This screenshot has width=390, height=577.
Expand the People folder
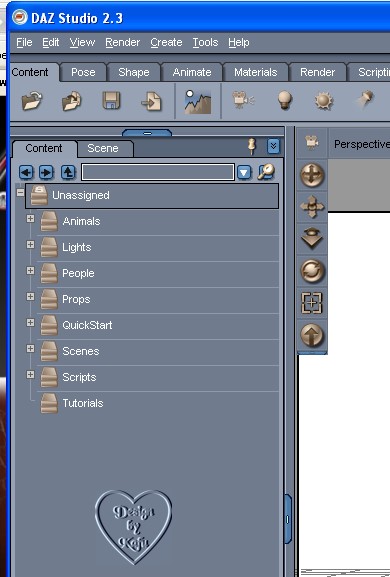click(x=31, y=270)
